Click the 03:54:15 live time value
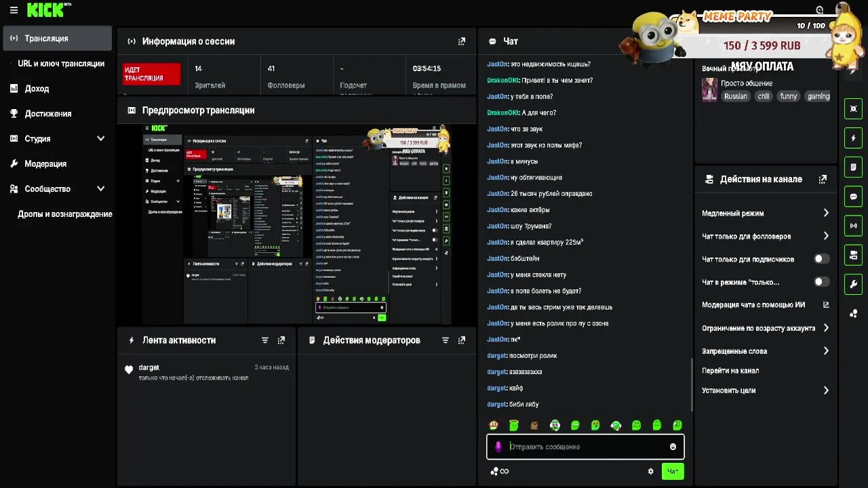868x488 pixels. pos(427,68)
